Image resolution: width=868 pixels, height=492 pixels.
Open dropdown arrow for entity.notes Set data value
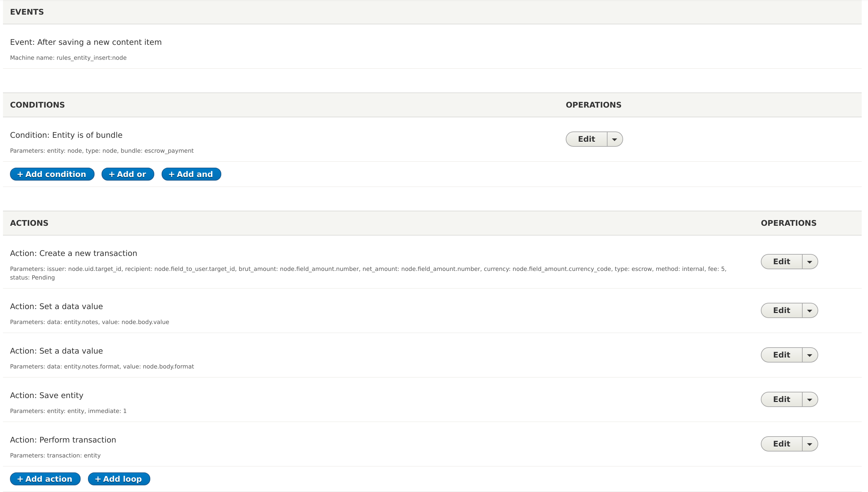810,310
